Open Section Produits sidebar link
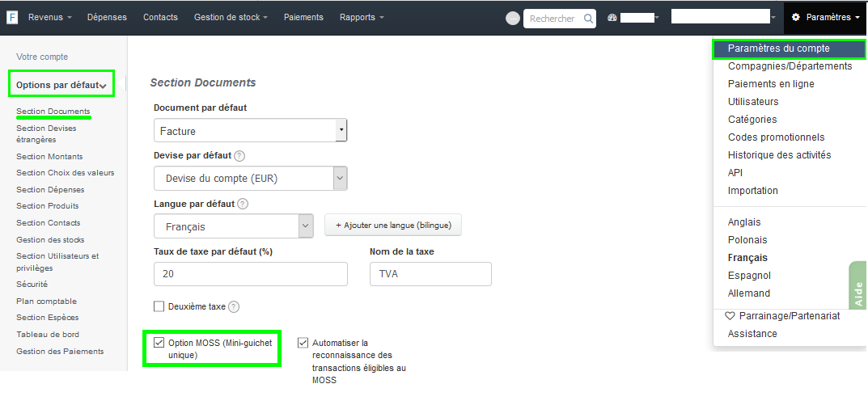The width and height of the screenshot is (868, 405). [48, 206]
